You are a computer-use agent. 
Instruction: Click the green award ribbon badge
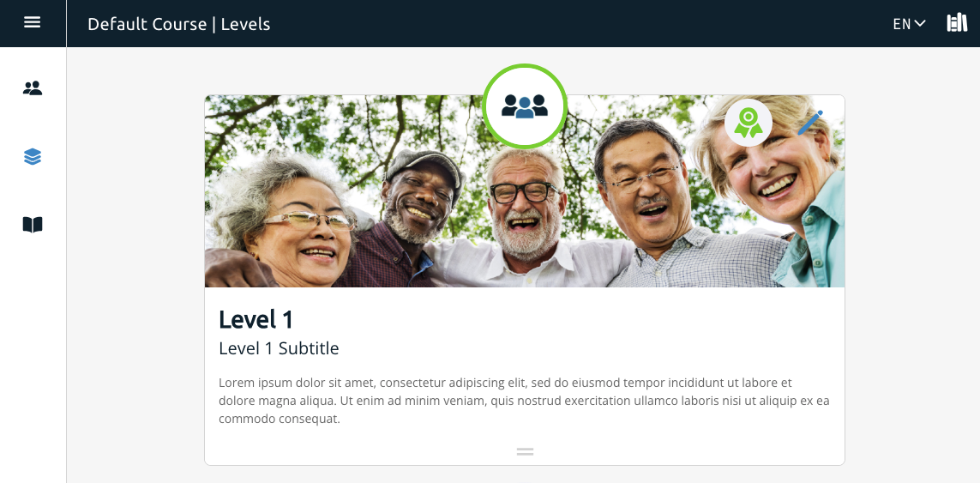(x=749, y=123)
